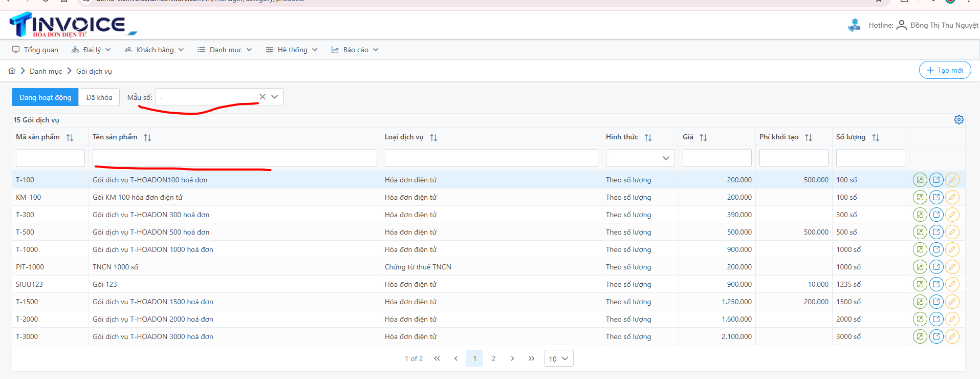Viewport: 980px width, 379px height.
Task: Edit the T-100 package with pencil icon
Action: [x=952, y=180]
